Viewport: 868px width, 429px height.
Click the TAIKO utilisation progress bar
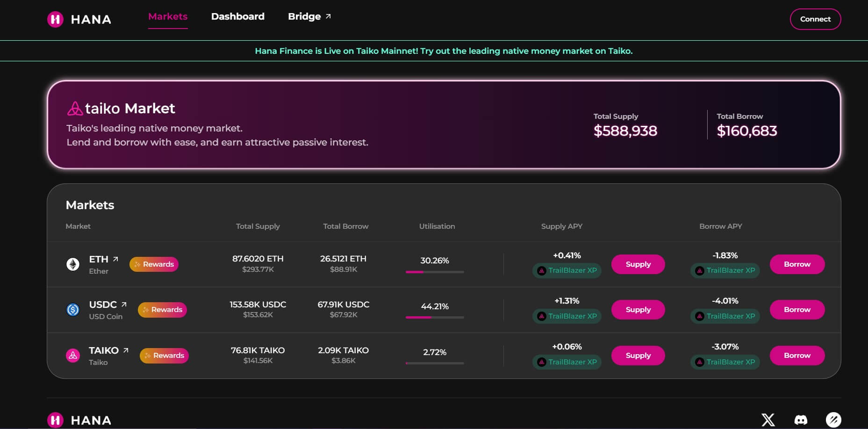tap(435, 363)
